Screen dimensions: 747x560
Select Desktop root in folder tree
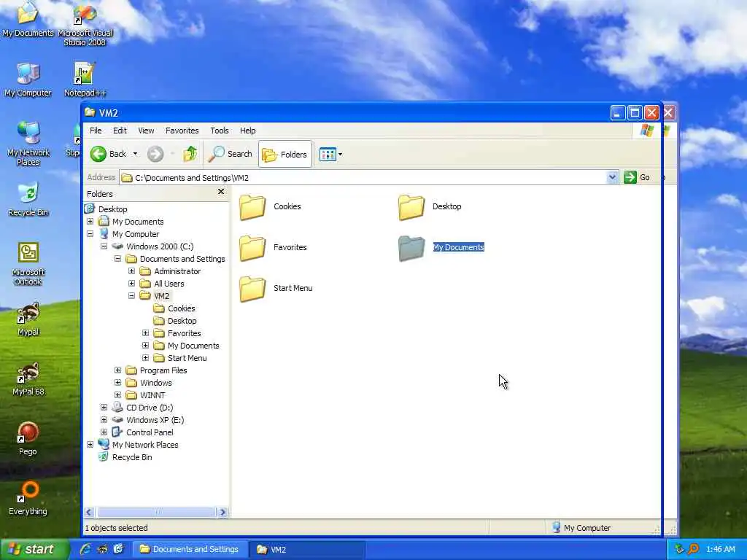tap(112, 209)
